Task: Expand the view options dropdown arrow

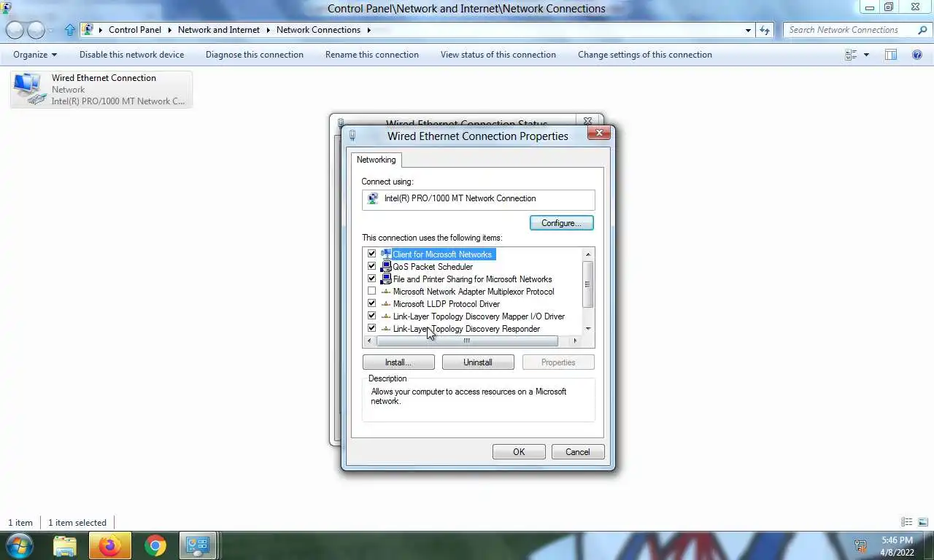Action: (x=866, y=55)
